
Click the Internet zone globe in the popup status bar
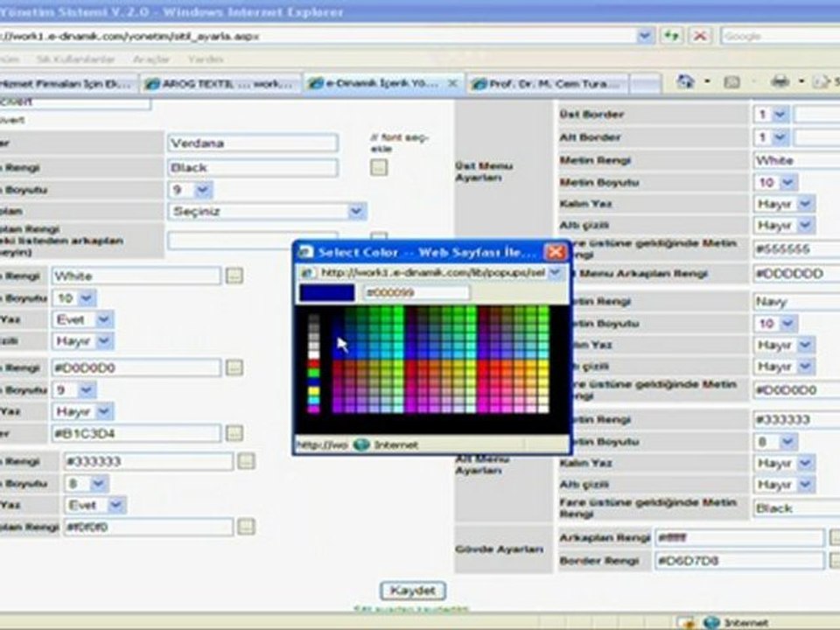pos(361,444)
